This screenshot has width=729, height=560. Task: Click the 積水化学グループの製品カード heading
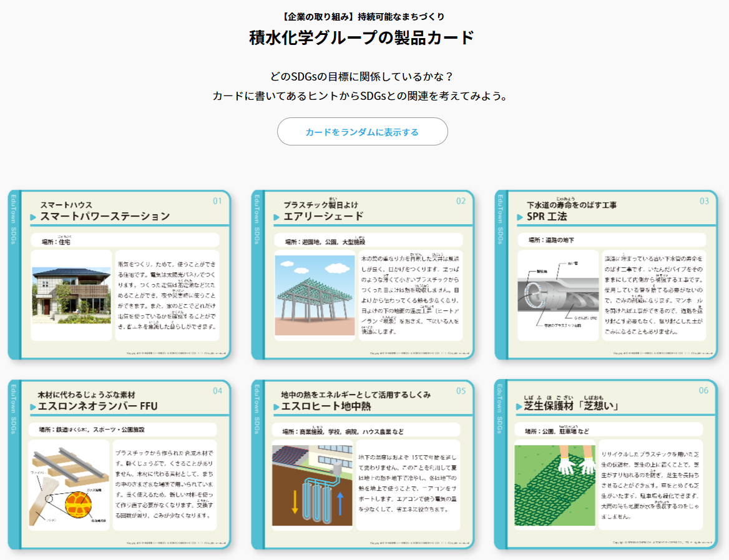[x=362, y=37]
